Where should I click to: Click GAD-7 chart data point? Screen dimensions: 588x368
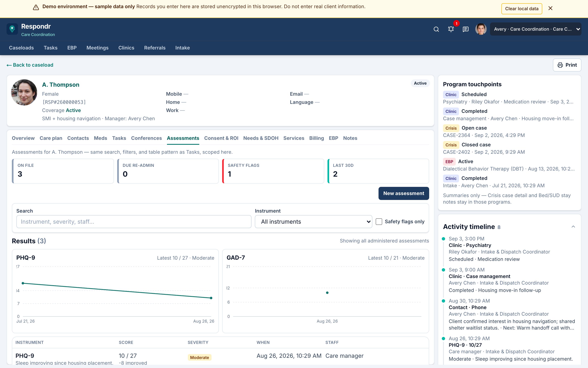[327, 293]
